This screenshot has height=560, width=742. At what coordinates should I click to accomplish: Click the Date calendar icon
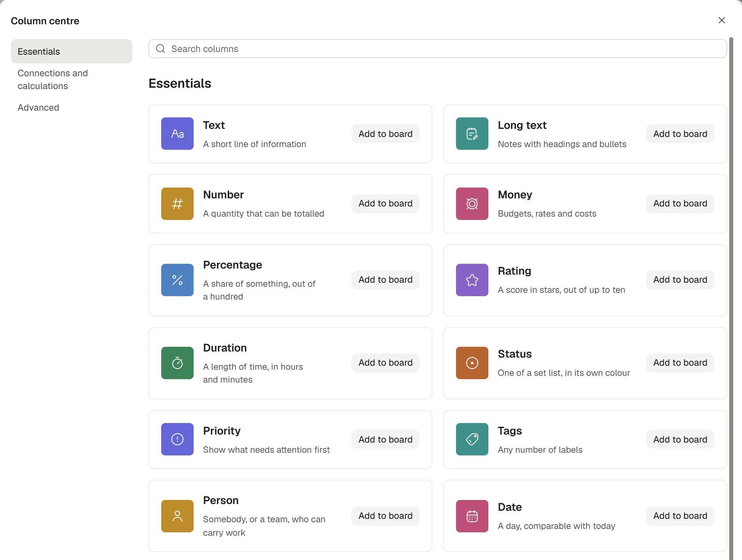(x=472, y=516)
